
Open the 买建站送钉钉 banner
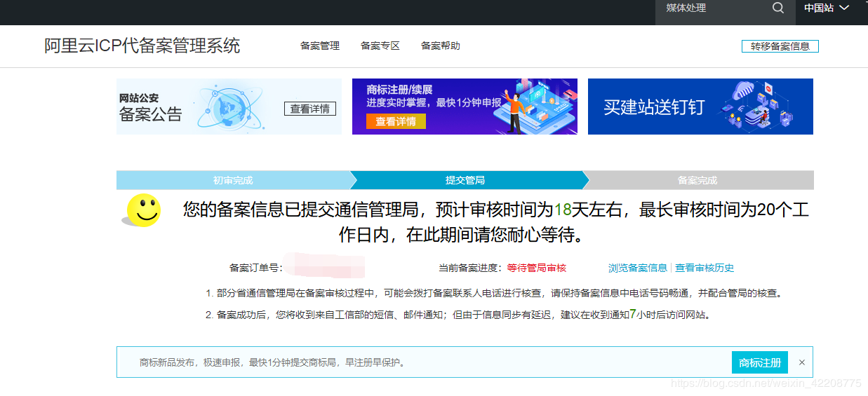(700, 107)
